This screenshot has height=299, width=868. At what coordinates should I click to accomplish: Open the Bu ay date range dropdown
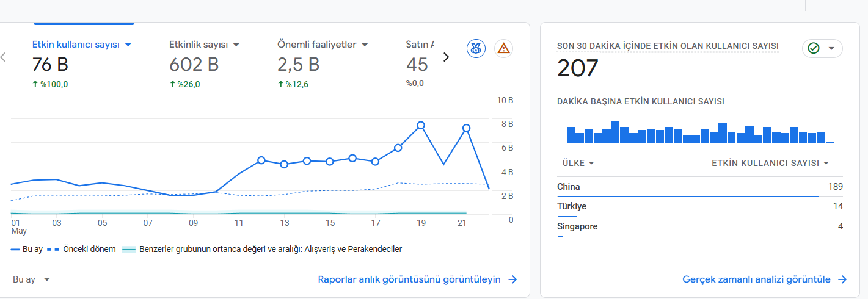pyautogui.click(x=31, y=279)
